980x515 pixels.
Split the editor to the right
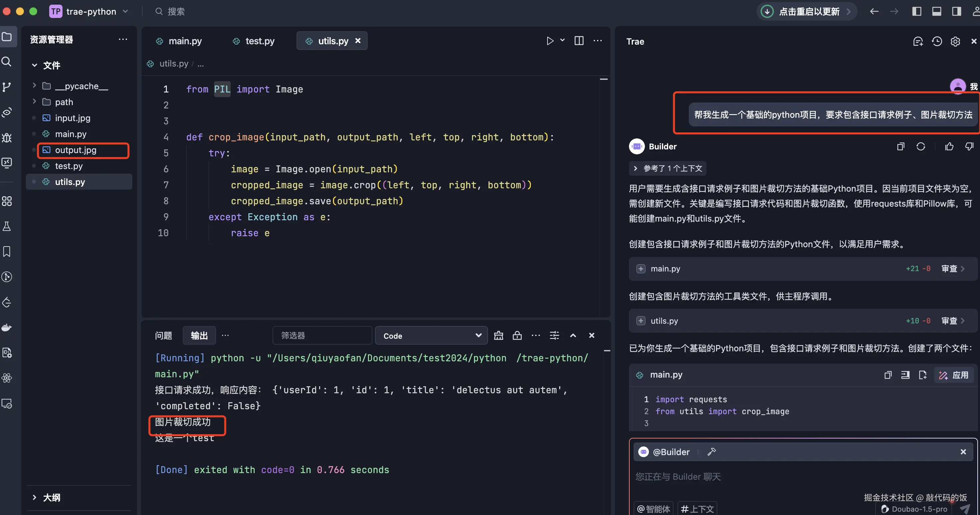pyautogui.click(x=579, y=41)
